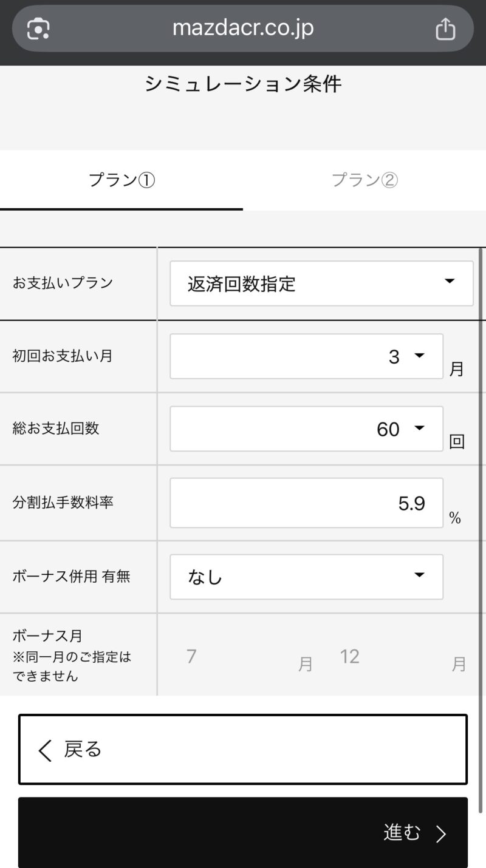Select the プラン① tab
This screenshot has height=868, width=486.
point(122,180)
